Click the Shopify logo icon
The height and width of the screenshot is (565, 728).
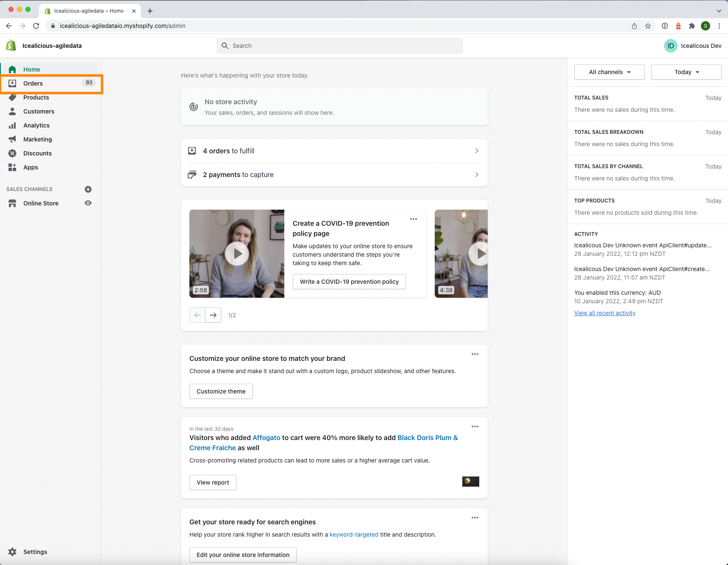[x=11, y=45]
